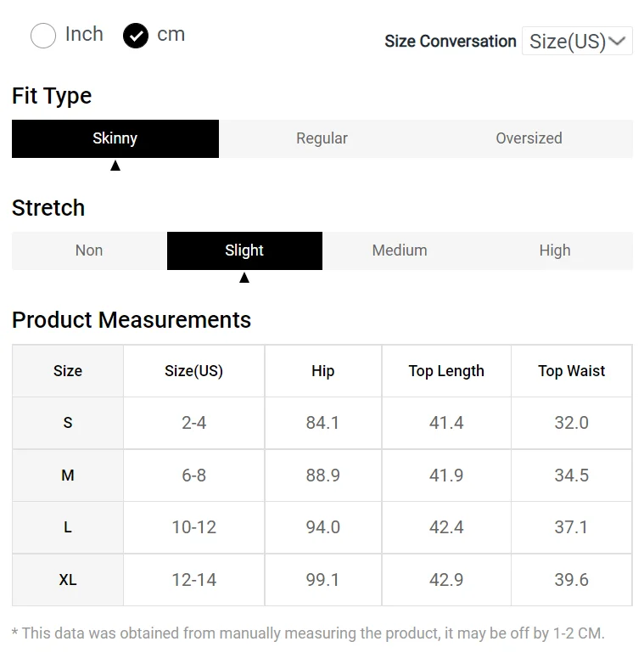Select the Non stretch option
The height and width of the screenshot is (664, 644).
click(x=89, y=250)
